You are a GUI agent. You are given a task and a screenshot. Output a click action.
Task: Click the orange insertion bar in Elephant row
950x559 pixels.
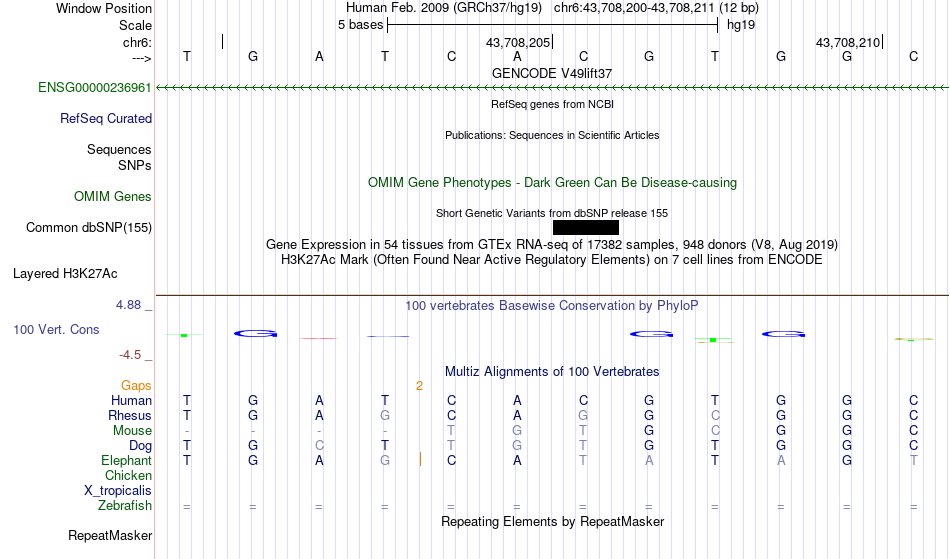(x=420, y=459)
